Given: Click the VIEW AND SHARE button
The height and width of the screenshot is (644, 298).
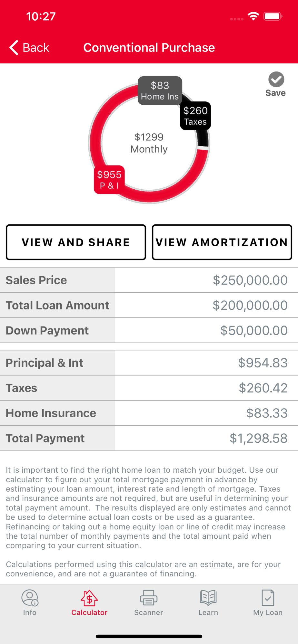Looking at the screenshot, I should (76, 242).
